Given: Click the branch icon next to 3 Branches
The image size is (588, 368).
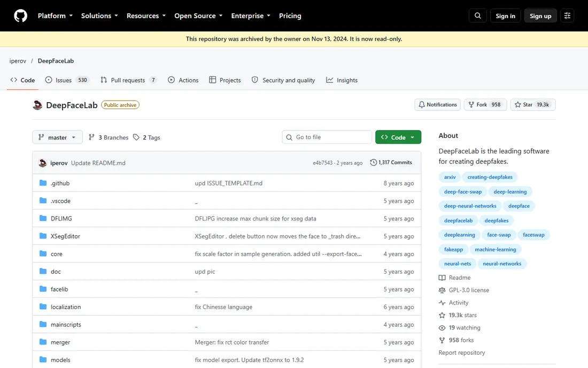Looking at the screenshot, I should click(91, 137).
